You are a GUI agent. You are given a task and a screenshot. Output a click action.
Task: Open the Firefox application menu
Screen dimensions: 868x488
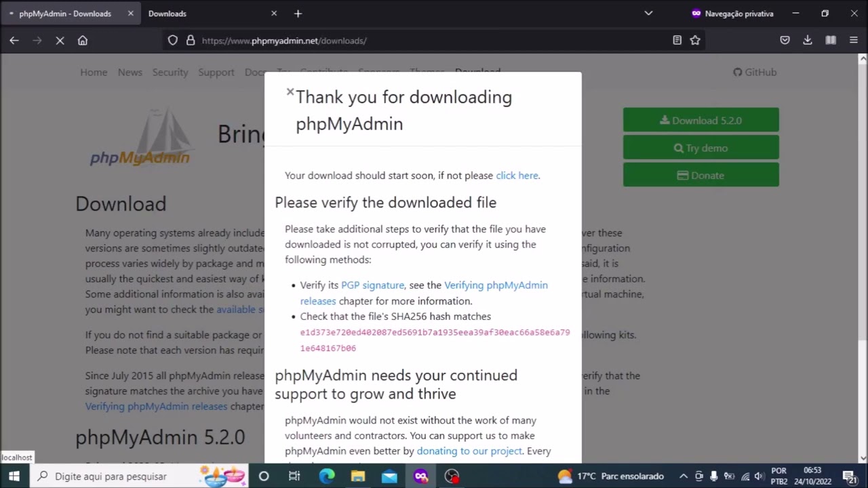point(854,41)
